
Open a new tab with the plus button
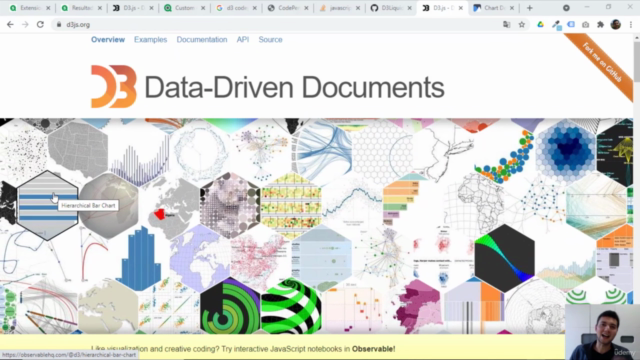529,8
